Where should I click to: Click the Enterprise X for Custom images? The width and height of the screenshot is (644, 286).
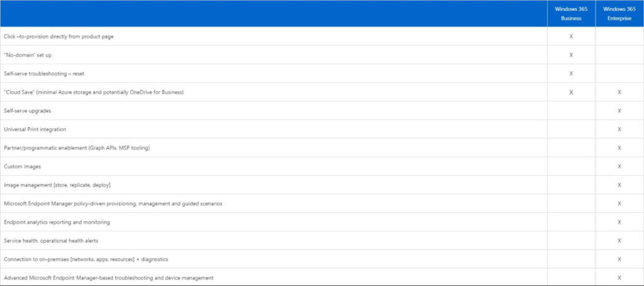(x=619, y=166)
